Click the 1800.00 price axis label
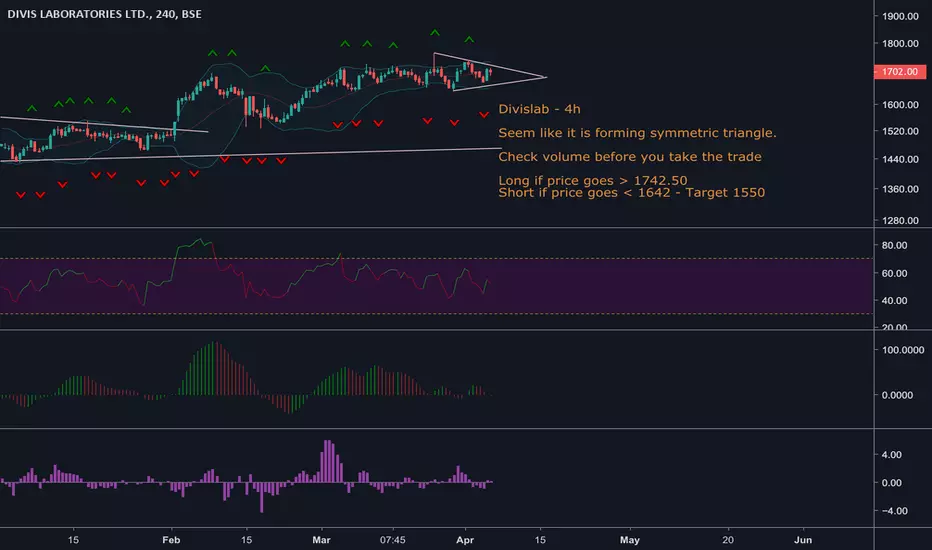Image resolution: width=932 pixels, height=550 pixels. tap(900, 43)
